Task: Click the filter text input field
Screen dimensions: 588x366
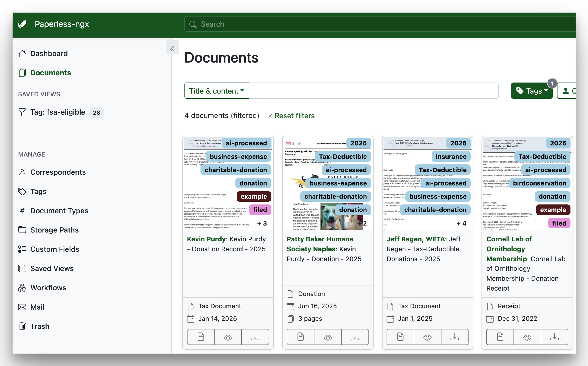Action: click(374, 91)
